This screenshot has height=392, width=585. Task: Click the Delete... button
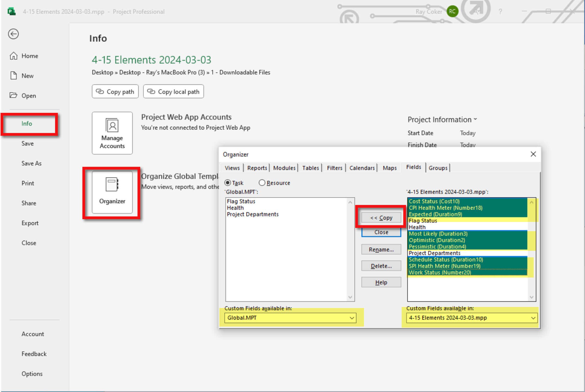point(381,266)
